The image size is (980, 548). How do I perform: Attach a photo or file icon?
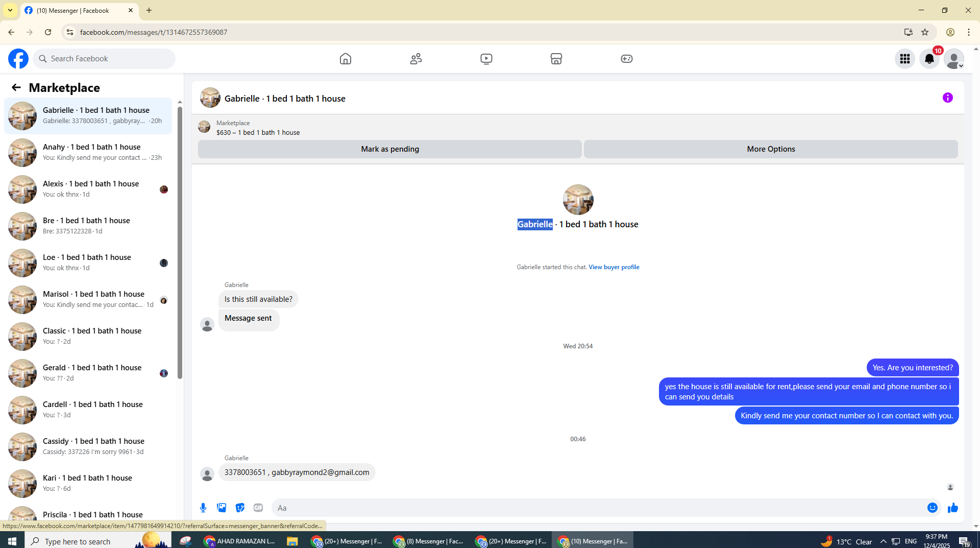click(x=222, y=508)
